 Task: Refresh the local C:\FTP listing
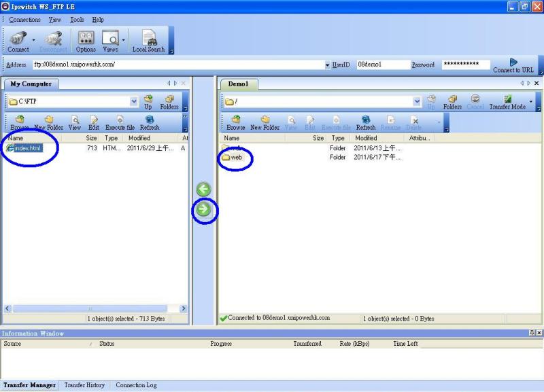coord(150,124)
